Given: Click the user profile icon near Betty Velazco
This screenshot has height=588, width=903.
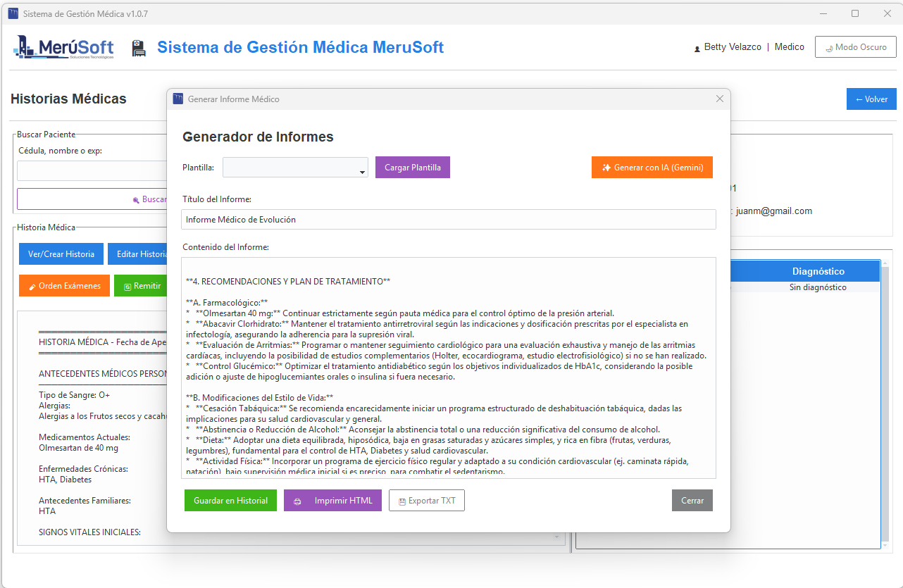Looking at the screenshot, I should click(x=697, y=48).
